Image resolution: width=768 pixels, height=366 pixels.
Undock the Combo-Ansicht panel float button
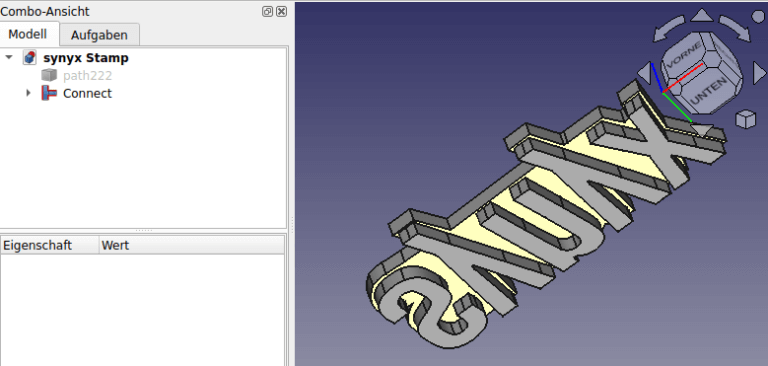(x=267, y=11)
